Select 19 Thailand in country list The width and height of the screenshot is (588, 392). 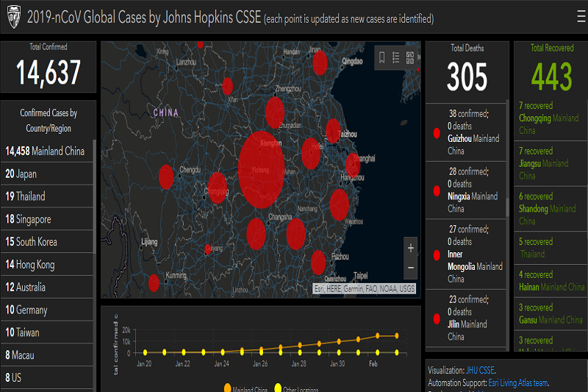click(x=46, y=196)
